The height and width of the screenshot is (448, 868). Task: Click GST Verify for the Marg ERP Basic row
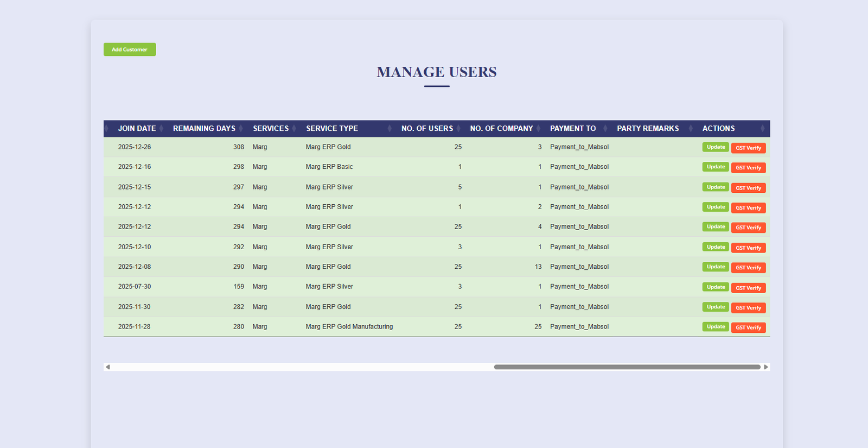click(748, 168)
